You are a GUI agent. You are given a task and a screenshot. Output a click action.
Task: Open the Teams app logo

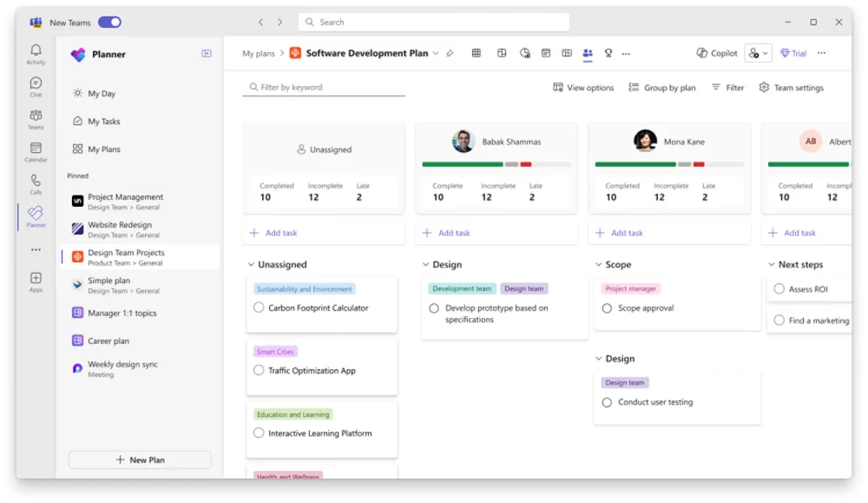pyautogui.click(x=36, y=23)
